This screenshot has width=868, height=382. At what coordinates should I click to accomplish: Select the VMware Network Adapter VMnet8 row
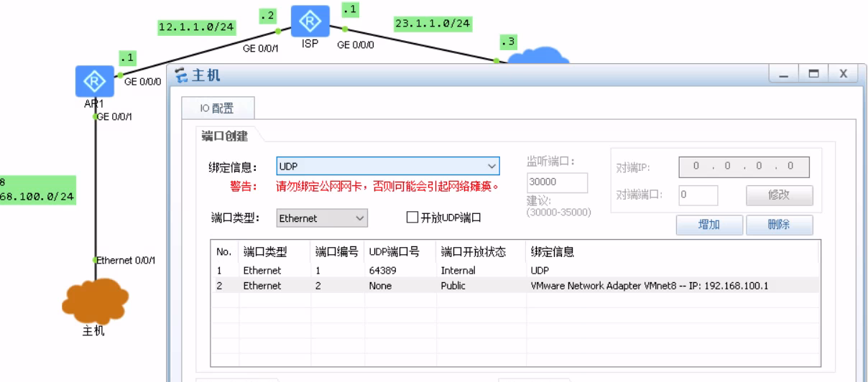coord(514,285)
